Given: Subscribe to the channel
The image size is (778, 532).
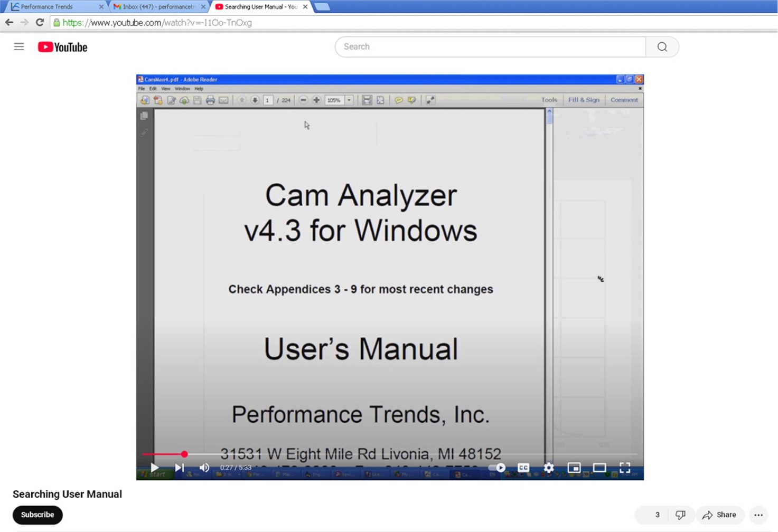Looking at the screenshot, I should pos(38,515).
